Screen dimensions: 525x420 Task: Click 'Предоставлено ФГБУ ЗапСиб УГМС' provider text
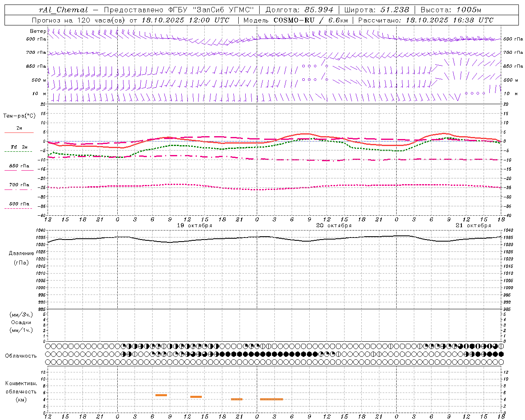pos(179,10)
